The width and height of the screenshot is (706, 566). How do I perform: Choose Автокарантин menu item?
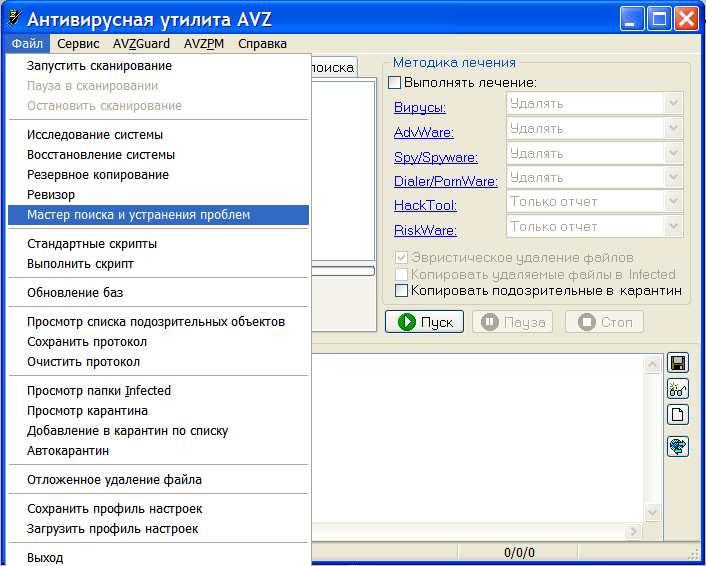point(158,451)
